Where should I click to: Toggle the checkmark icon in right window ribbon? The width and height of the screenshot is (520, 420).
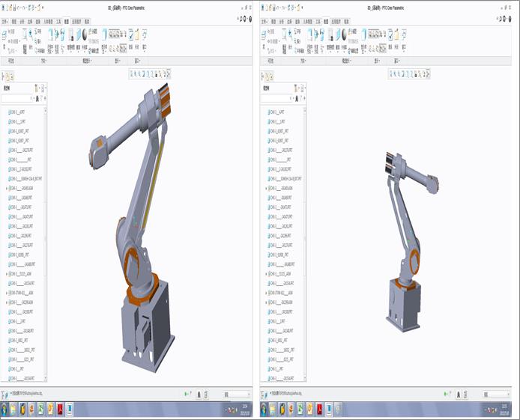[x=392, y=33]
